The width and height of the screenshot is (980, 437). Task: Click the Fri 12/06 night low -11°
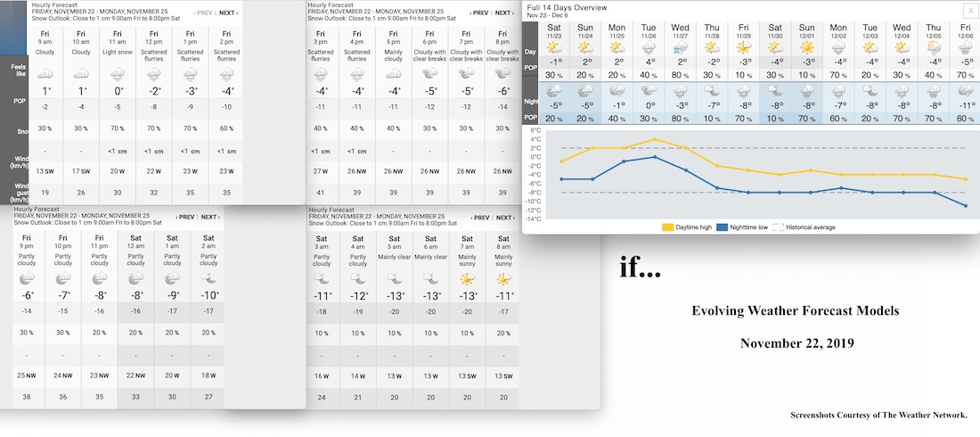click(966, 106)
